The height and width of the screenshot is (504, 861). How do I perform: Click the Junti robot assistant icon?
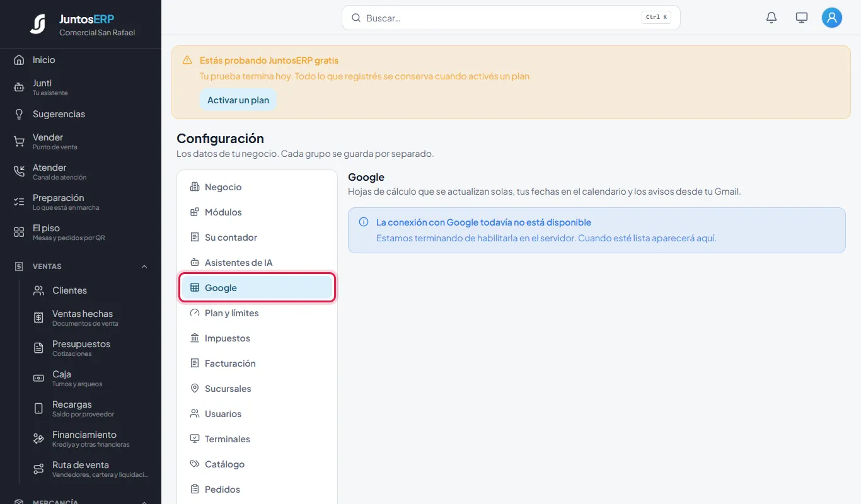(19, 87)
